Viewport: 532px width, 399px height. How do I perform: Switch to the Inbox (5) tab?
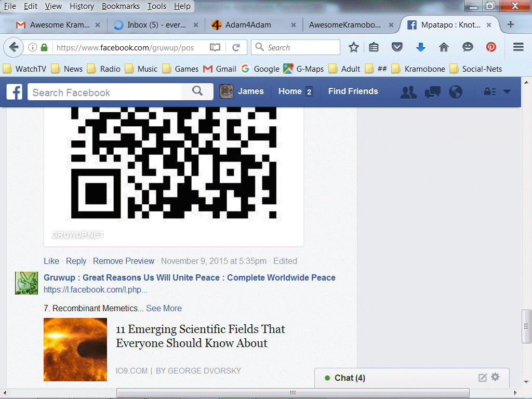[x=156, y=25]
